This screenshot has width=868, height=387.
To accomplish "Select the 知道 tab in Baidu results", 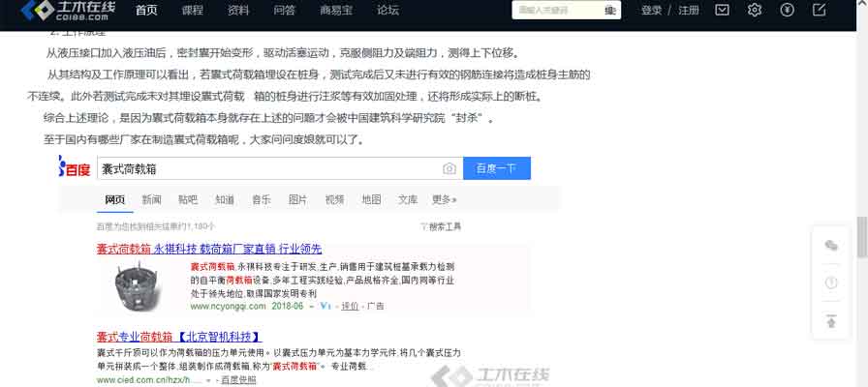I will pos(224,200).
